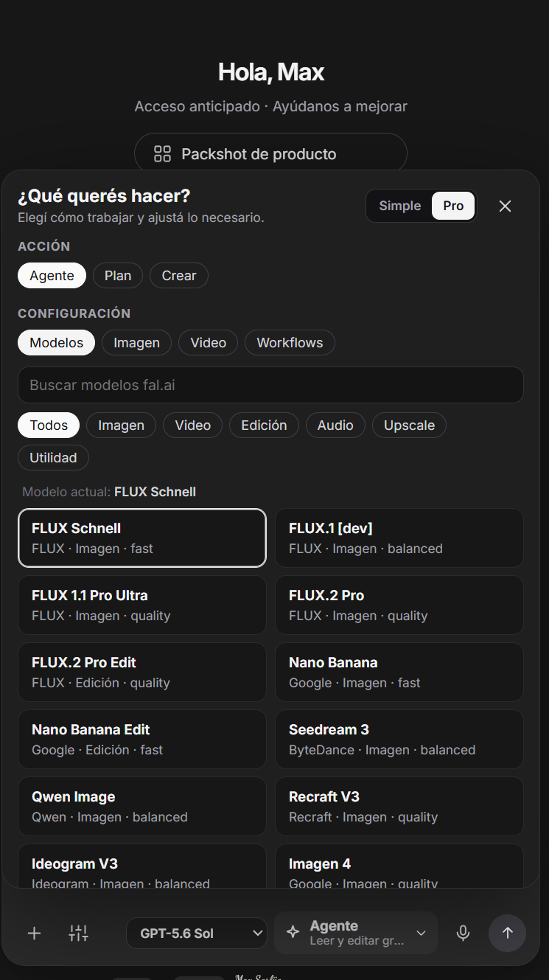Viewport: 549px width, 980px height.
Task: Choose the Ideogram V3 model card
Action: tap(142, 866)
